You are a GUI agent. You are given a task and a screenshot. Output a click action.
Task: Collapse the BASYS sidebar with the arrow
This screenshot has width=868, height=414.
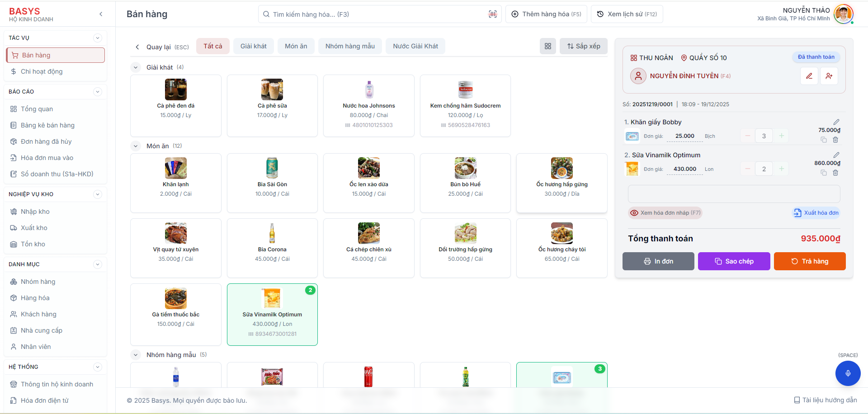tap(101, 14)
